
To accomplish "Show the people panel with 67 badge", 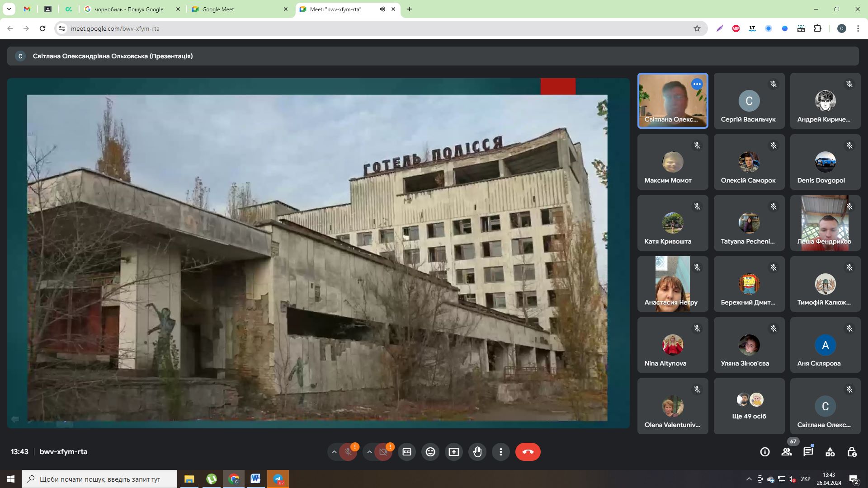I will pos(787,452).
